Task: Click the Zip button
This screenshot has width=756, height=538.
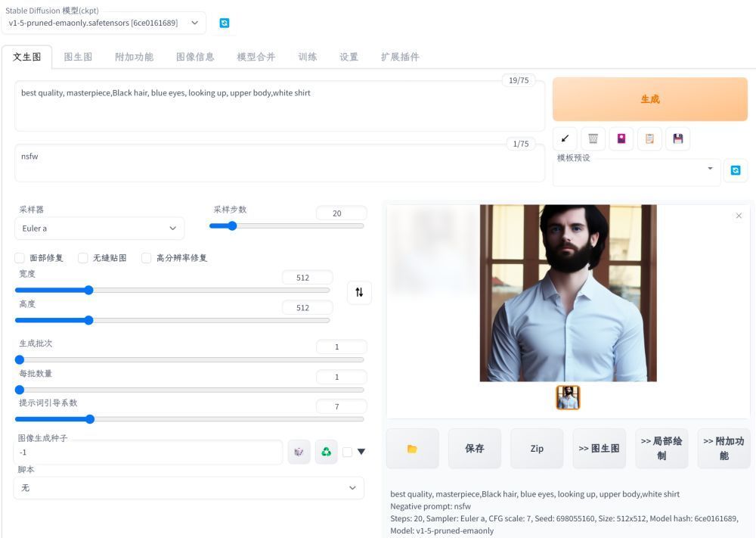Action: point(537,449)
